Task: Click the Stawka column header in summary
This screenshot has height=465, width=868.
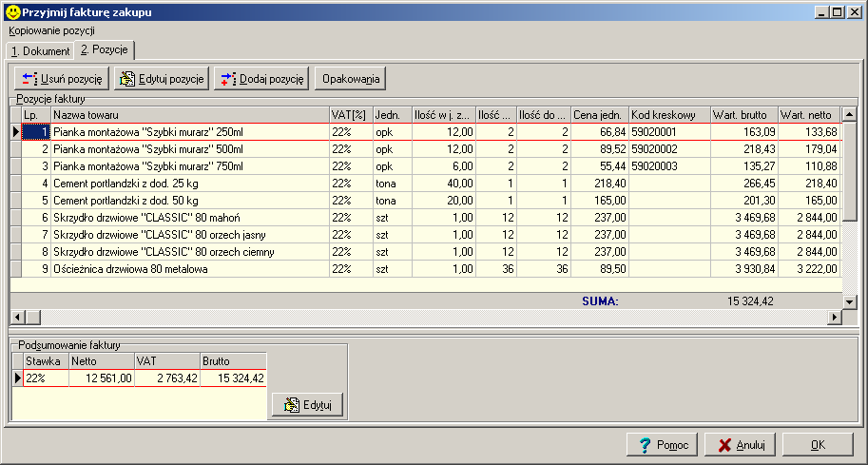Action: [47, 361]
